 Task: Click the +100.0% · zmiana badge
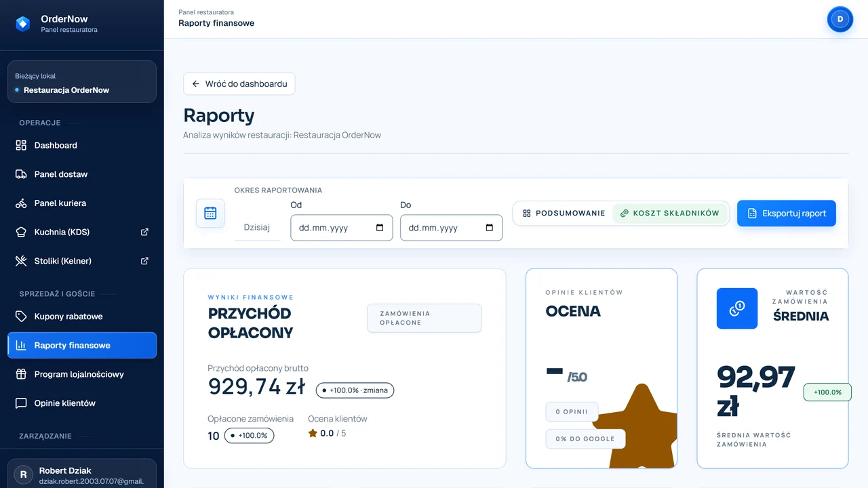(355, 390)
